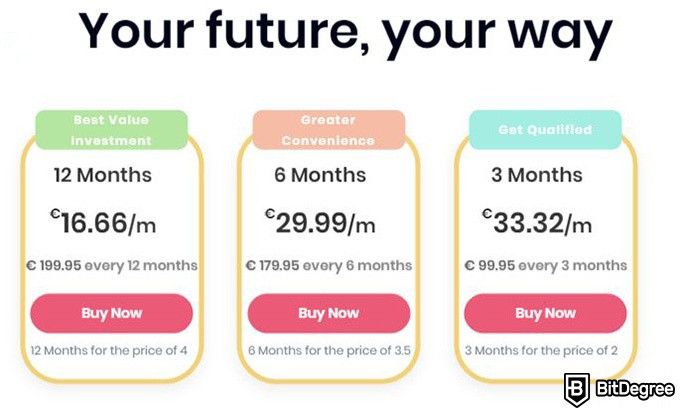Click the 3 Months plan title
Screen dimensions: 680x413
537,175
